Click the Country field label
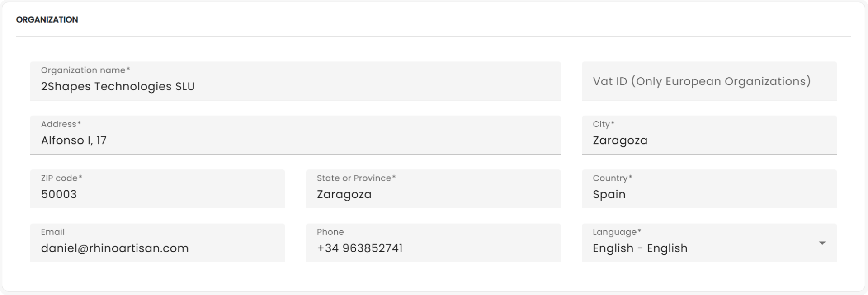 (x=612, y=178)
